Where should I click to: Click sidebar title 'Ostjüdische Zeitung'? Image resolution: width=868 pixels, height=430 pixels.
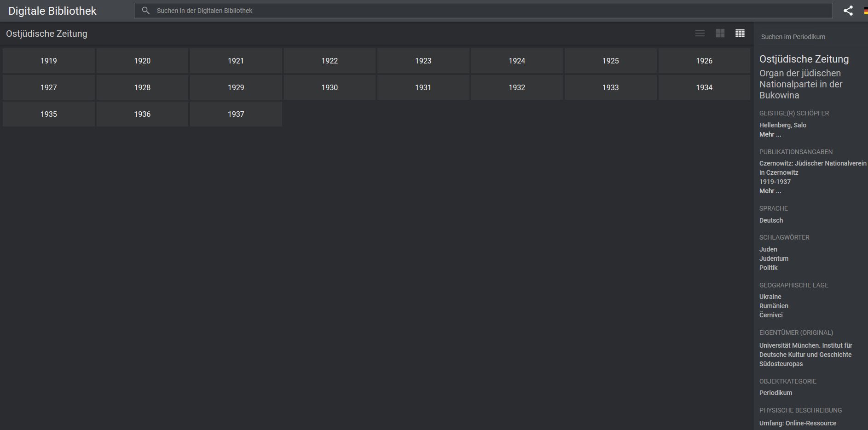(x=804, y=59)
